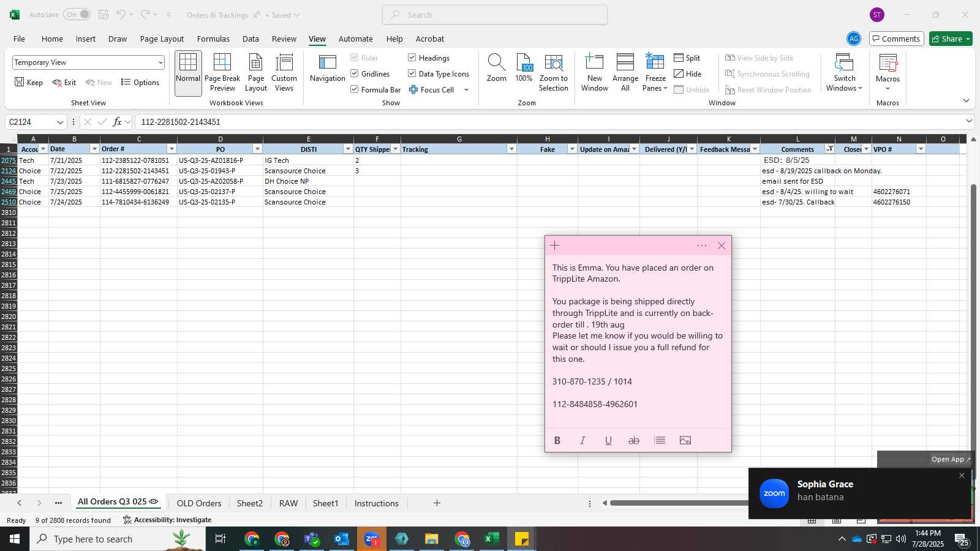Click strikethrough in the sticky note

coord(634,440)
